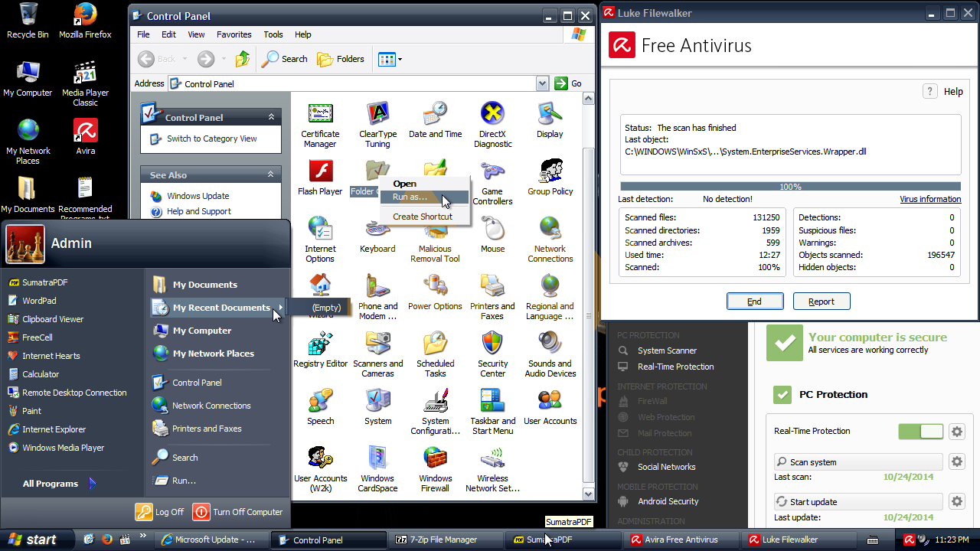Choose Open in context menu
980x551 pixels.
tap(424, 184)
